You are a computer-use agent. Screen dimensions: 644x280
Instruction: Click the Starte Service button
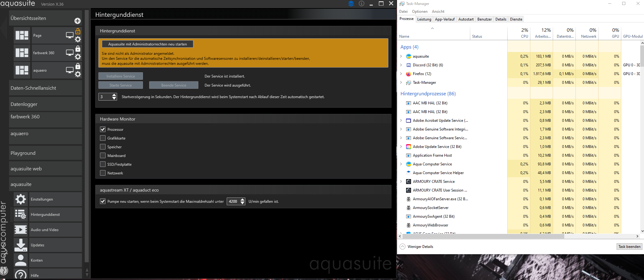[x=121, y=85]
